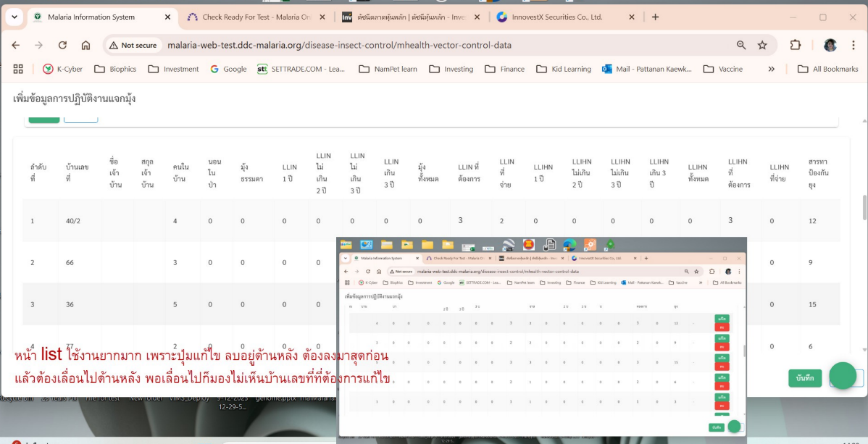868x444 pixels.
Task: Bookmark this page with the star icon
Action: tap(762, 45)
